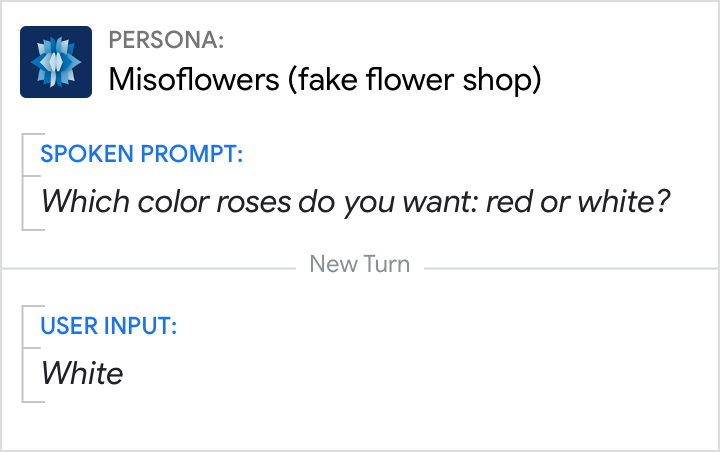The height and width of the screenshot is (452, 720).
Task: Click divider line right of New Turn
Action: point(570,267)
